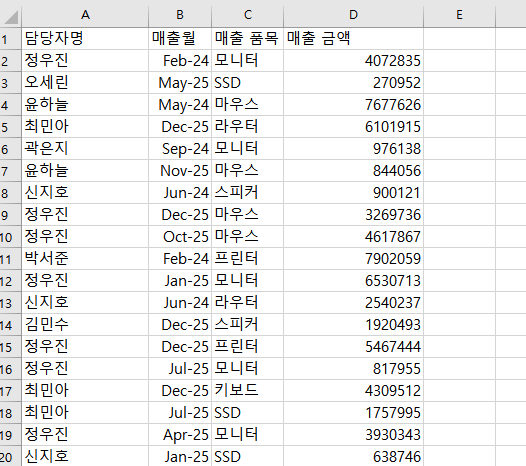Select row 5 header
The width and height of the screenshot is (526, 466).
pos(10,127)
